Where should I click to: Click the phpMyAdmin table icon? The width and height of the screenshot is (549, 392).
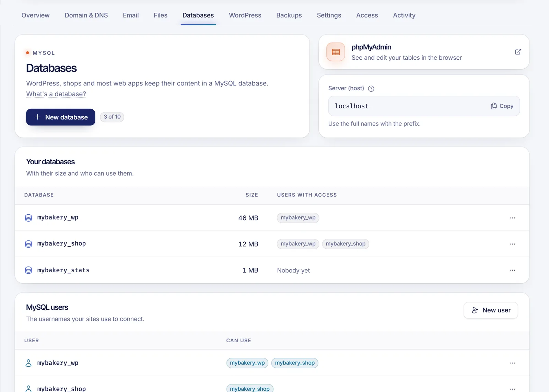tap(336, 52)
